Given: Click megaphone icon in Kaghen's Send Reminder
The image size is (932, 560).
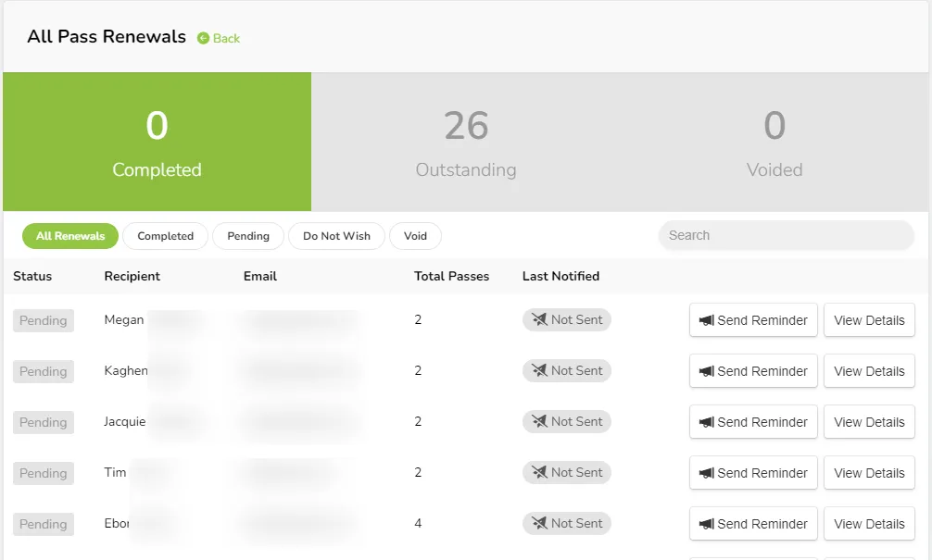Looking at the screenshot, I should pos(706,371).
